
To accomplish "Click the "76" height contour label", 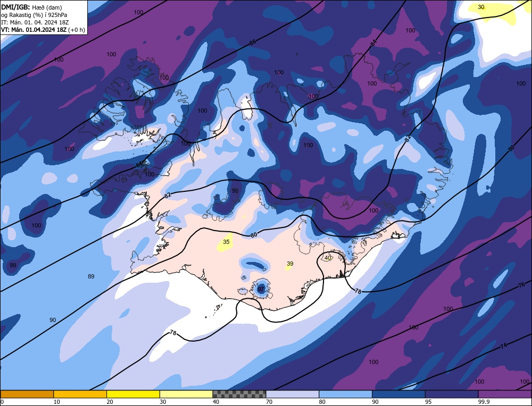I will click(521, 285).
